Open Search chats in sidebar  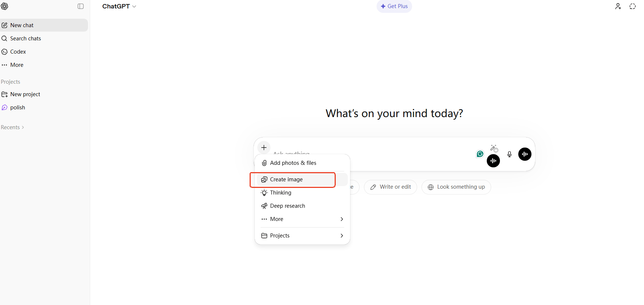tap(25, 39)
